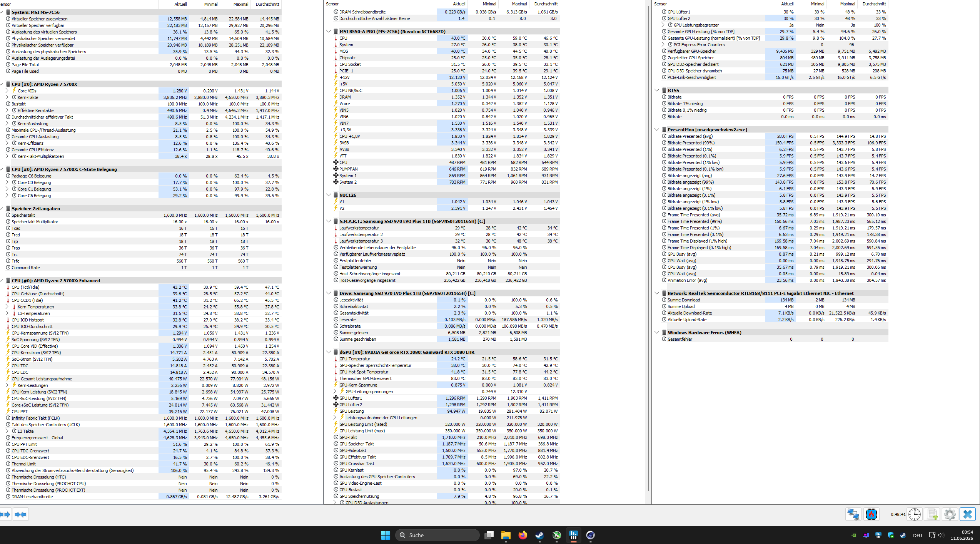Expand the Kern-Takt-Multiplikatoren row
This screenshot has width=980, height=544.
coord(7,156)
